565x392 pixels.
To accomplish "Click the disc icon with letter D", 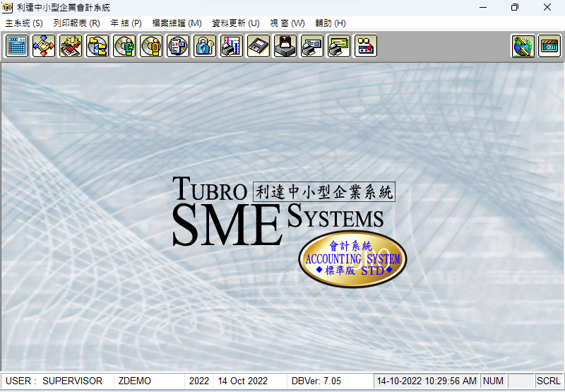I will pyautogui.click(x=151, y=46).
